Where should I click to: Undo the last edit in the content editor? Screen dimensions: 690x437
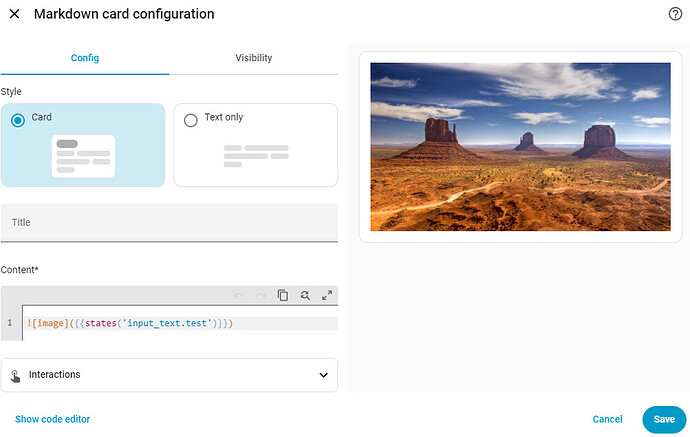(239, 295)
